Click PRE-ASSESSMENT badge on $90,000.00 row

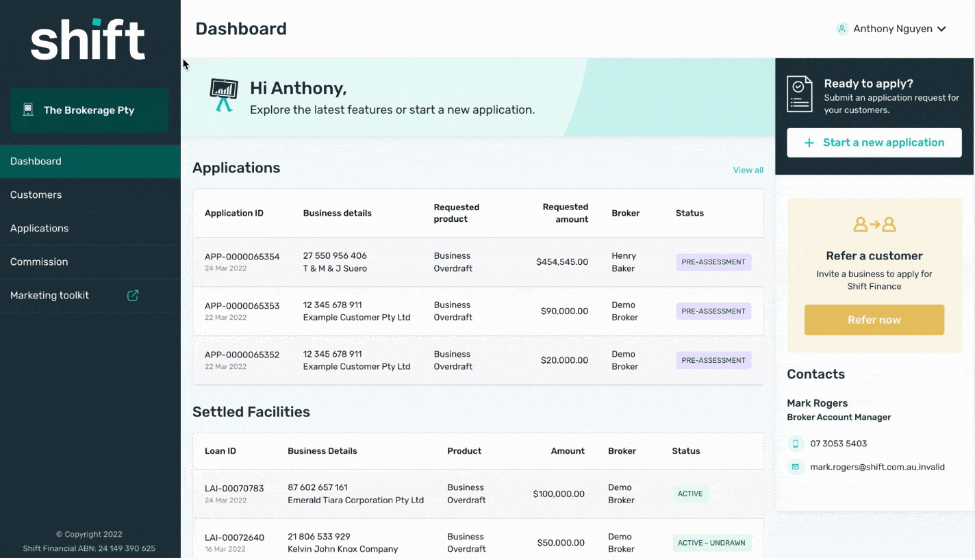tap(713, 311)
